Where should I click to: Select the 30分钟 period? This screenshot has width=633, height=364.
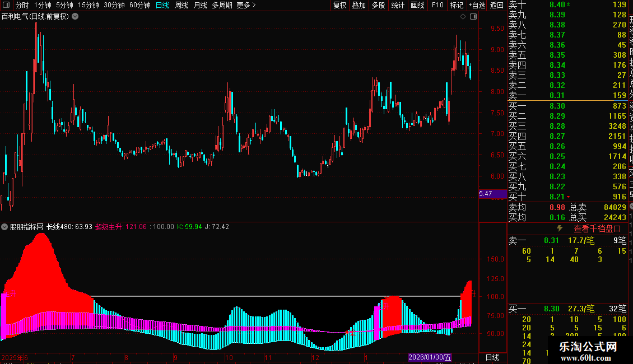click(x=114, y=5)
